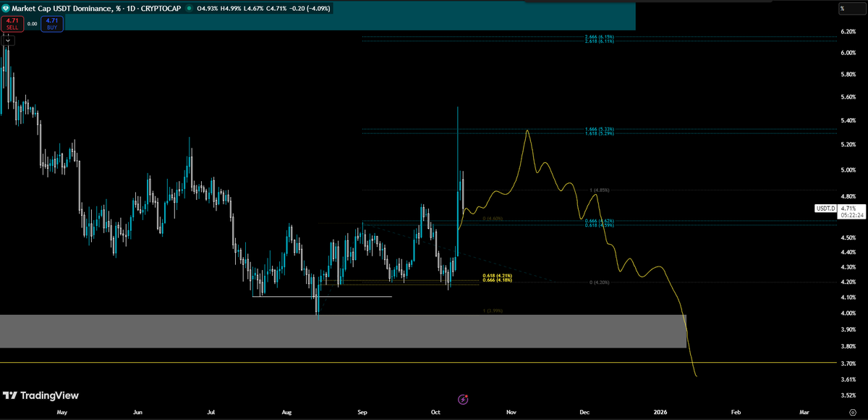Select the gray rectangle support zone drawing
Screen dimensions: 868x420
[343, 331]
